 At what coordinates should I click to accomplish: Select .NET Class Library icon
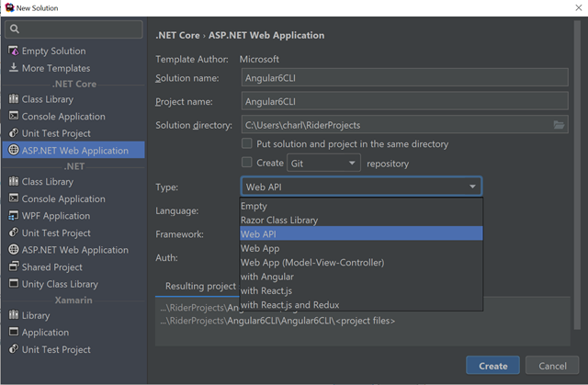click(x=14, y=181)
